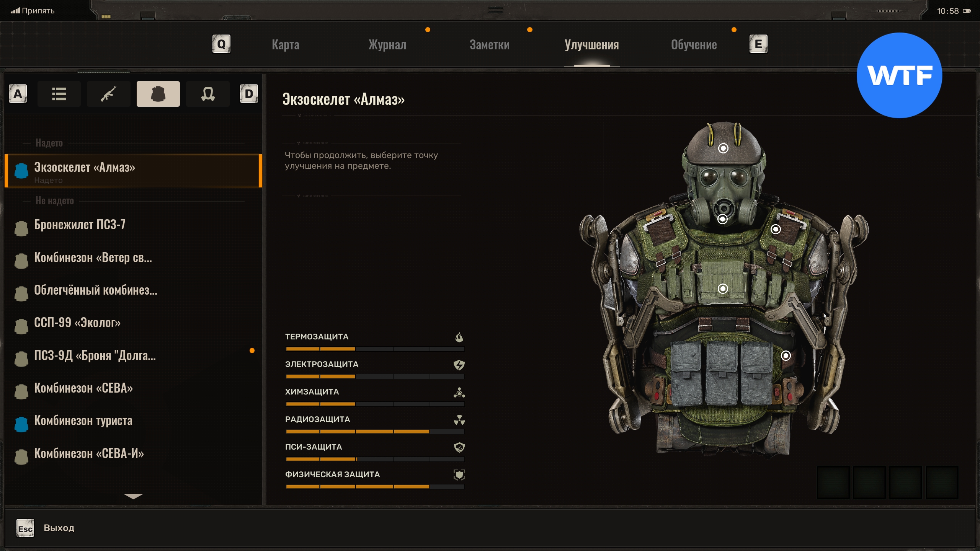Click the Радиозащита protection bar

point(375,431)
